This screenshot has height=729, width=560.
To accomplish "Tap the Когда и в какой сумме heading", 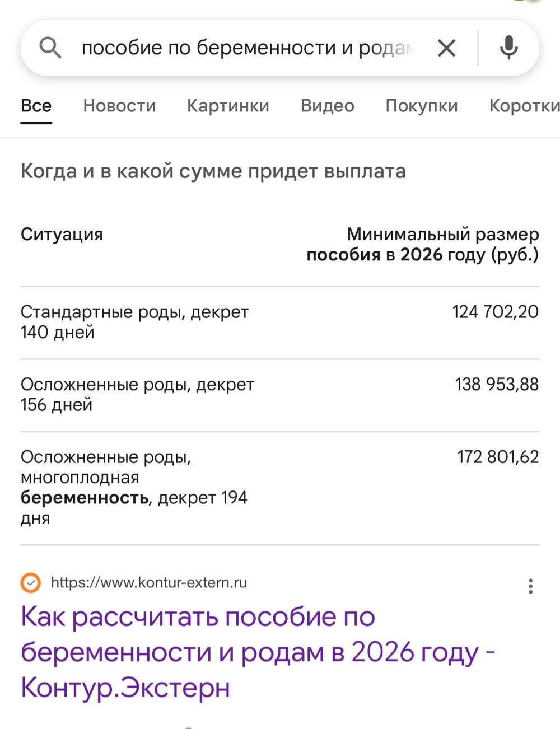I will click(x=213, y=171).
